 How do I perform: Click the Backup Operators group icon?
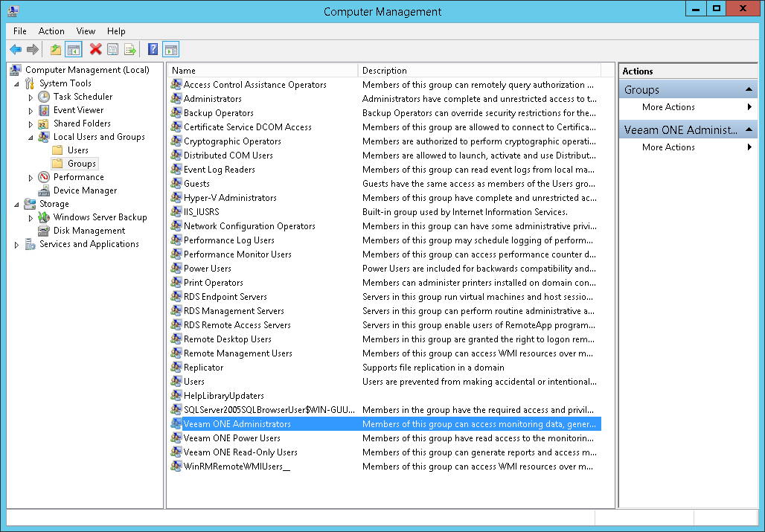[176, 112]
